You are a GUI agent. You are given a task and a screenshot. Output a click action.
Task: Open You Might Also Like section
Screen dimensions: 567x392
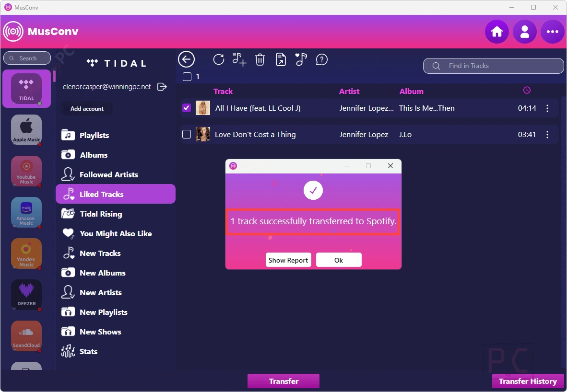point(116,234)
